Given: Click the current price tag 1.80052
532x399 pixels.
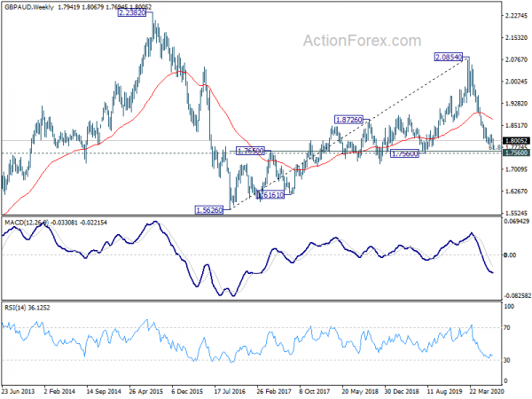Looking at the screenshot, I should point(516,140).
